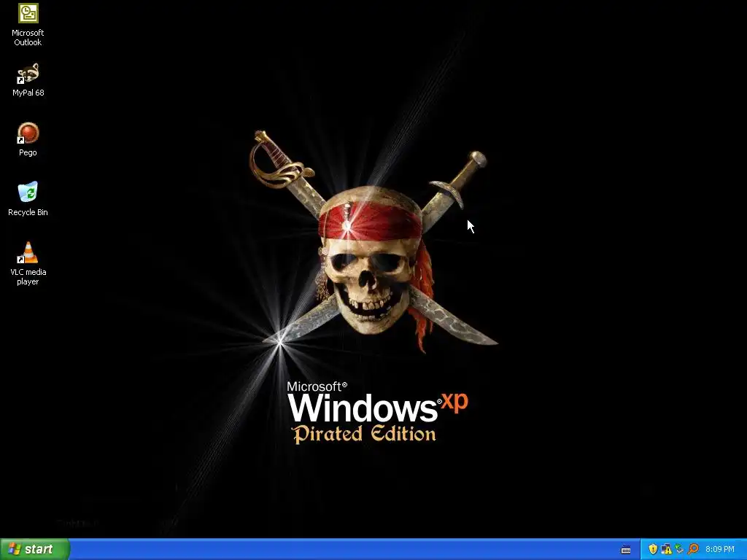Select the Recycle Bin icon
This screenshot has height=560, width=747.
[28, 199]
